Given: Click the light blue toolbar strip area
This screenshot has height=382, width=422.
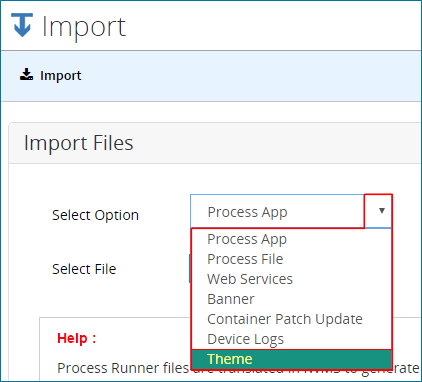Looking at the screenshot, I should [233, 76].
